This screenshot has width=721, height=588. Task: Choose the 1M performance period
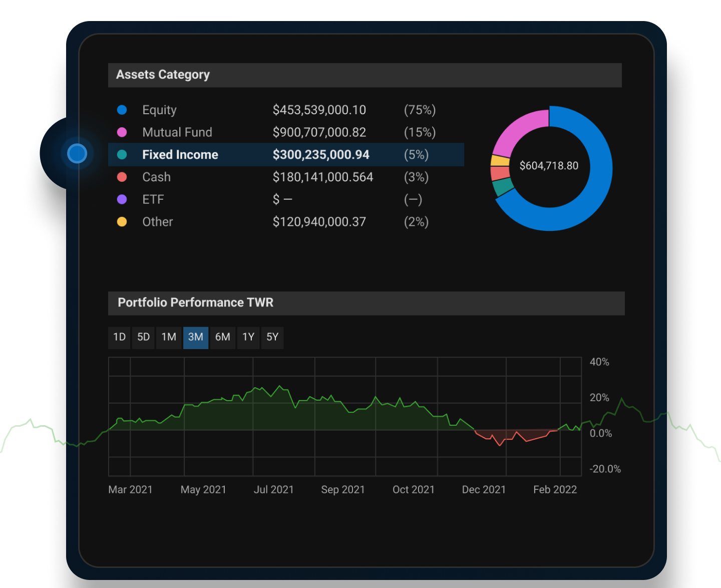click(169, 337)
